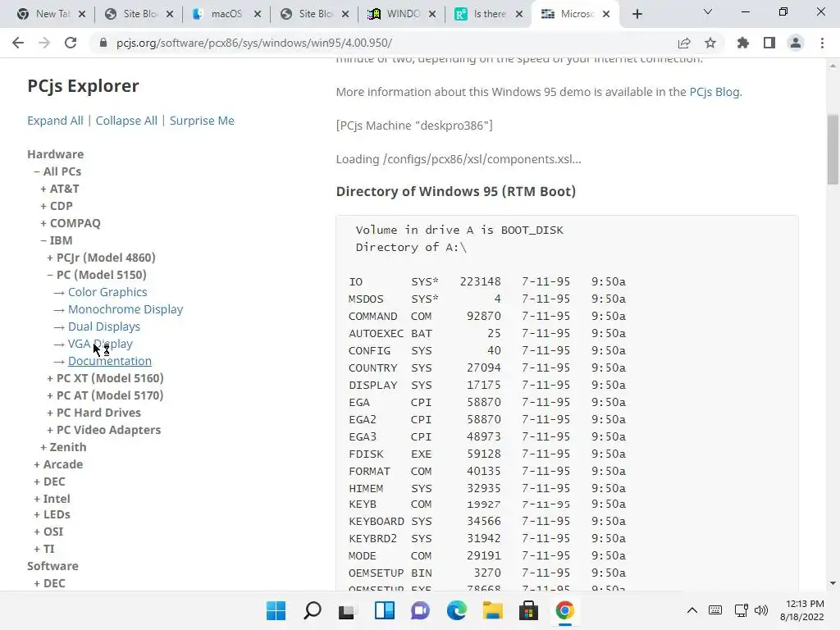The width and height of the screenshot is (840, 630).
Task: Expand PCjr (Model 4860) node
Action: coord(101,258)
